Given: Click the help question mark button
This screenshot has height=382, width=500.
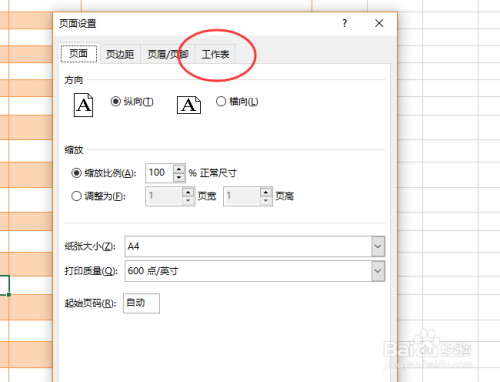Looking at the screenshot, I should click(x=345, y=23).
